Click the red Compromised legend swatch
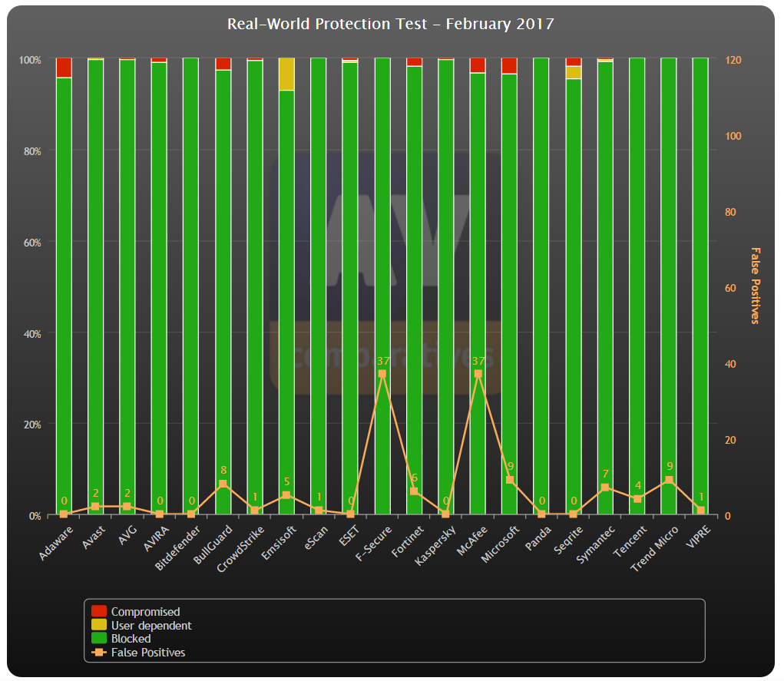Screen dimensions: 784x681 click(x=99, y=611)
